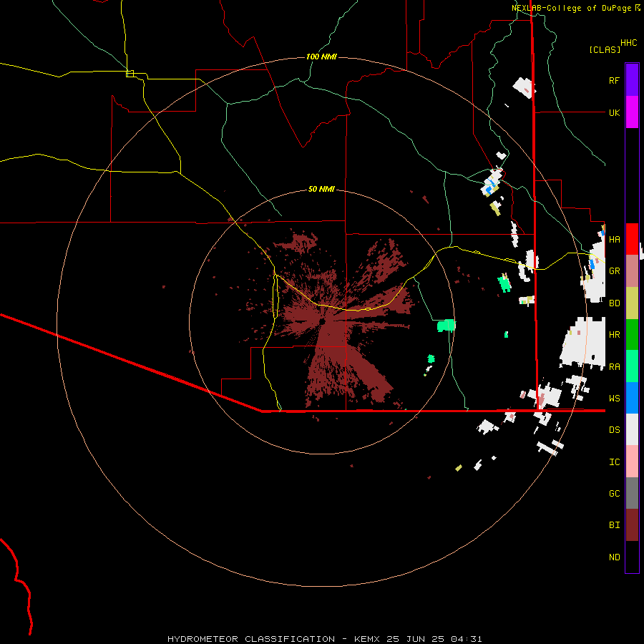
Task: Click the RF legend label
Action: click(x=614, y=80)
